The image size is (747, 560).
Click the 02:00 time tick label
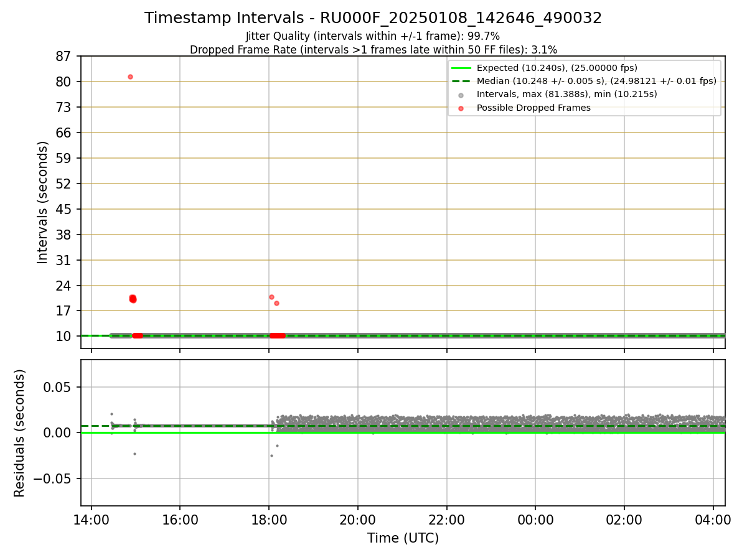pyautogui.click(x=624, y=520)
